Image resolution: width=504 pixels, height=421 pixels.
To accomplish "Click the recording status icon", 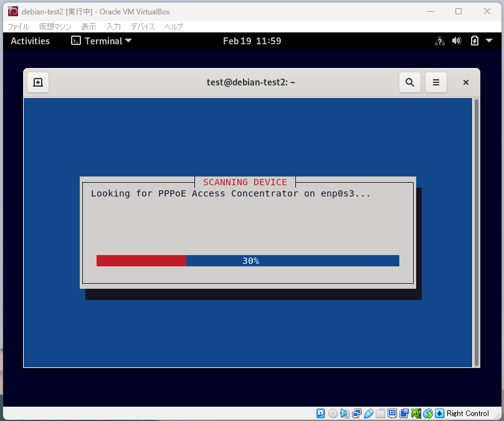I will (404, 414).
